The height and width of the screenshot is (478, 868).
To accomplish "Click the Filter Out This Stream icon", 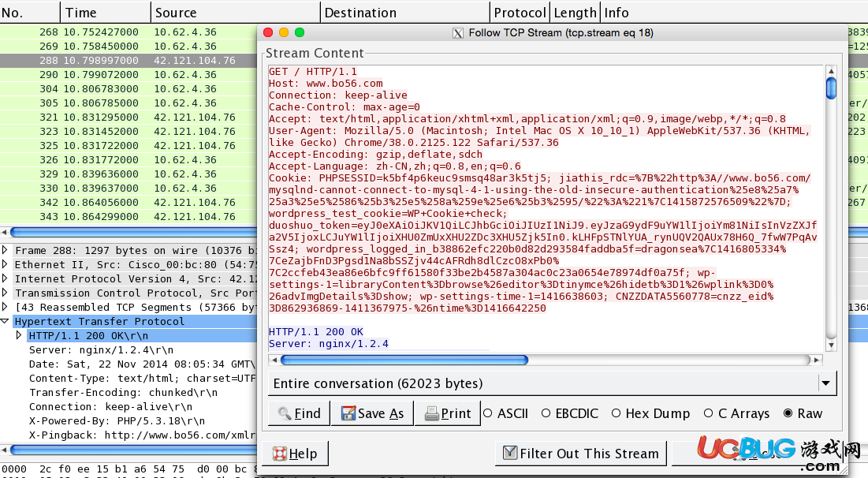I will 510,453.
